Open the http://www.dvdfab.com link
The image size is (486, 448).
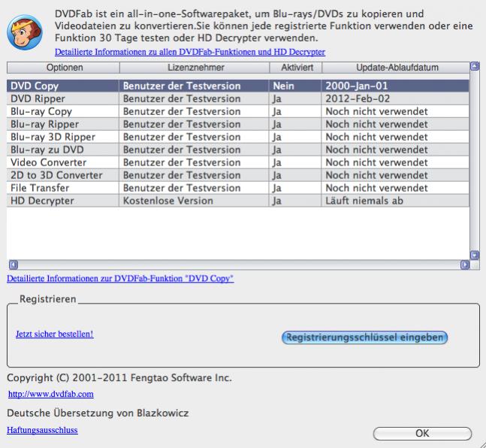pos(51,394)
